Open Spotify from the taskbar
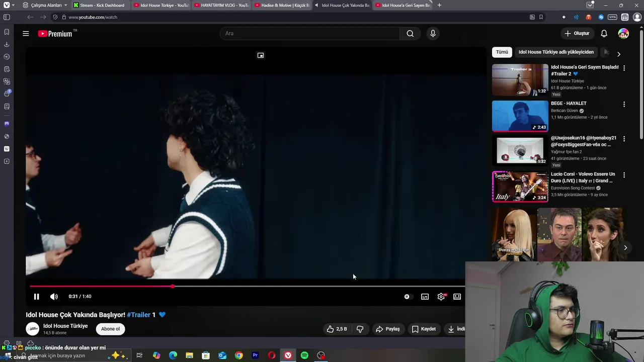The image size is (644, 362). click(x=304, y=355)
